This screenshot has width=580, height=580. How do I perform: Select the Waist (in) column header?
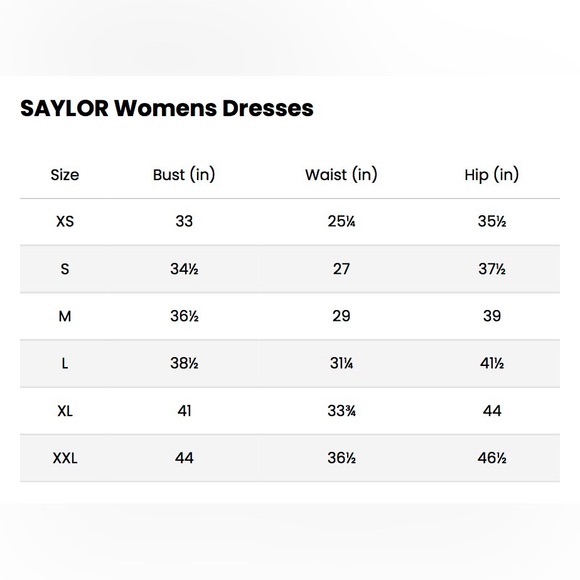[341, 174]
